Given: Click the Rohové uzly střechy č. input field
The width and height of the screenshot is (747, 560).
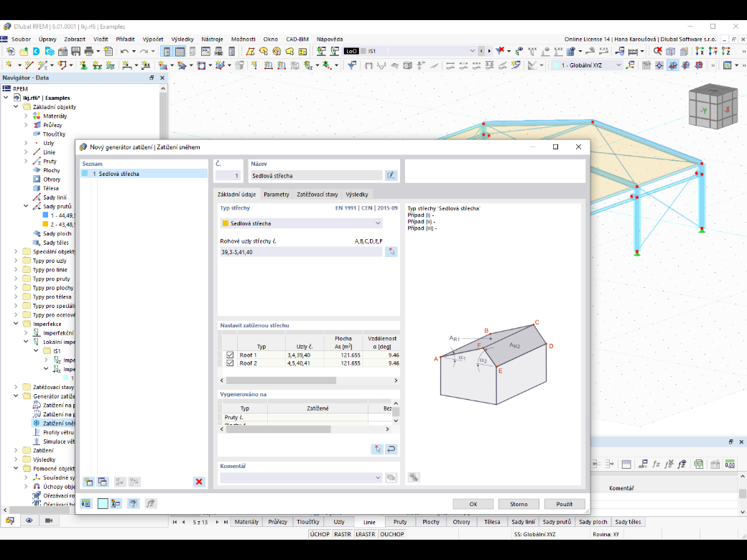Looking at the screenshot, I should coord(301,251).
